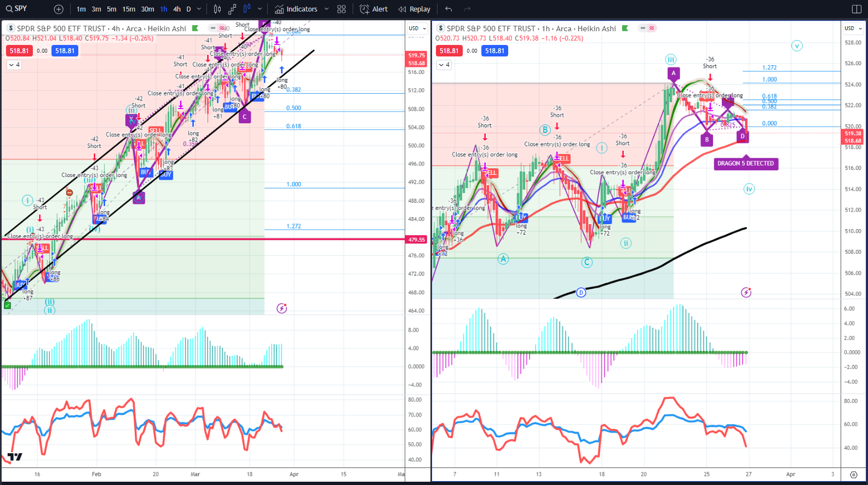The width and height of the screenshot is (868, 485).
Task: Select the 1.000 Fibonacci level on 4h chart
Action: (x=294, y=185)
